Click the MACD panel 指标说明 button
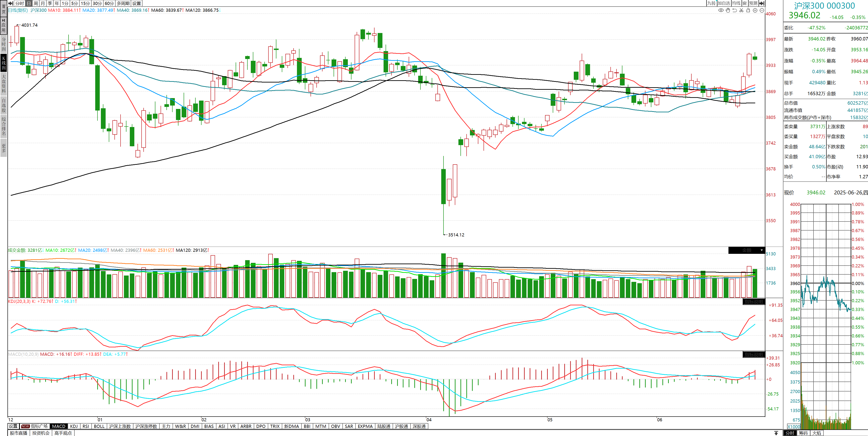 (754, 355)
